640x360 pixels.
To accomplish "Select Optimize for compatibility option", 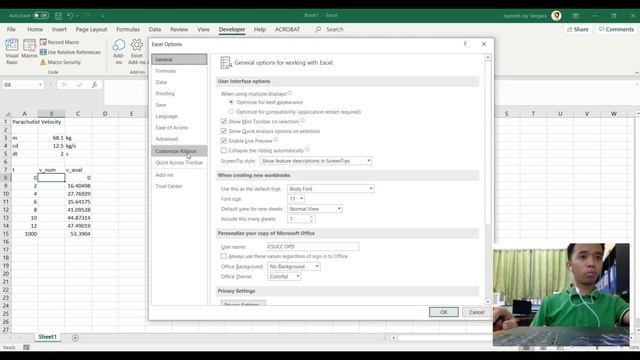I will pos(231,111).
